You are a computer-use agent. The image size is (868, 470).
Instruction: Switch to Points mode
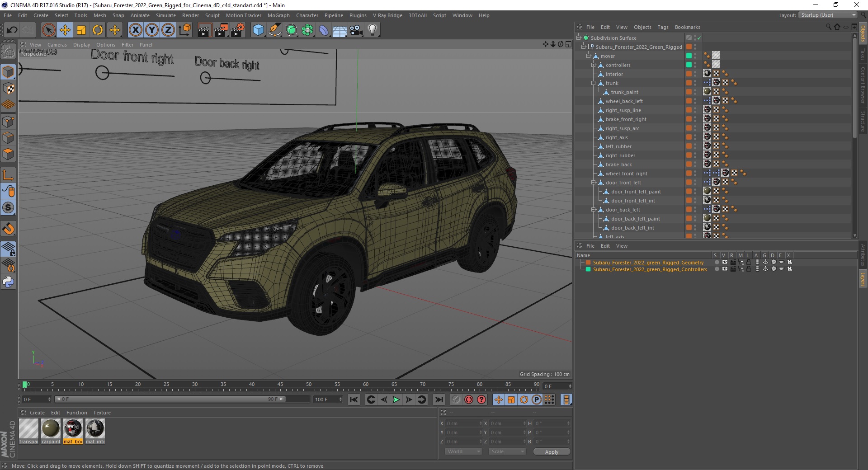tap(8, 122)
